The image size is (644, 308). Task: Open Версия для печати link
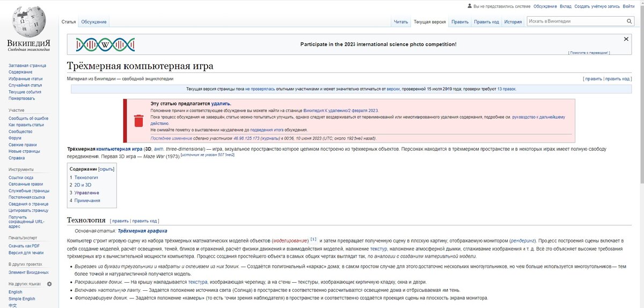click(26, 252)
